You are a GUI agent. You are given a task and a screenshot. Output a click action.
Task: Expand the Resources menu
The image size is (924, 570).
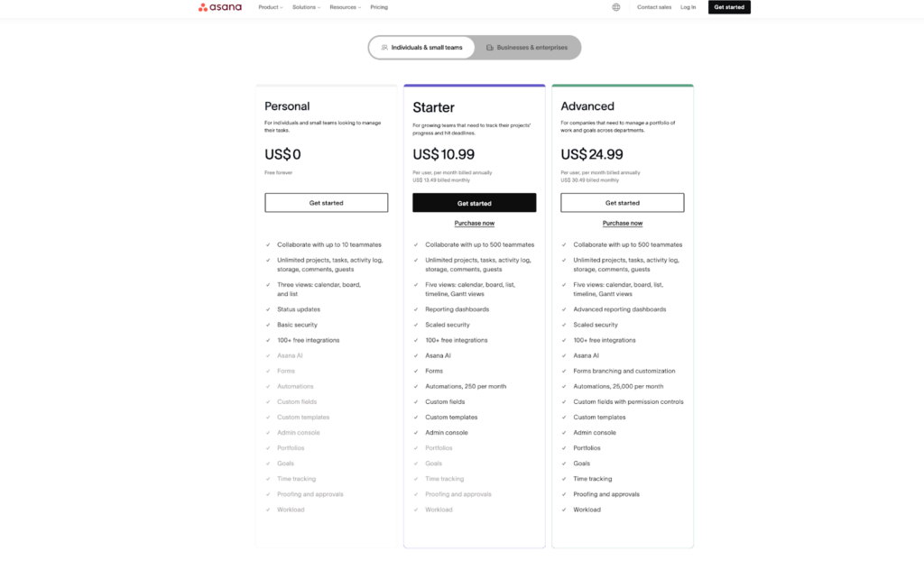[x=346, y=7]
